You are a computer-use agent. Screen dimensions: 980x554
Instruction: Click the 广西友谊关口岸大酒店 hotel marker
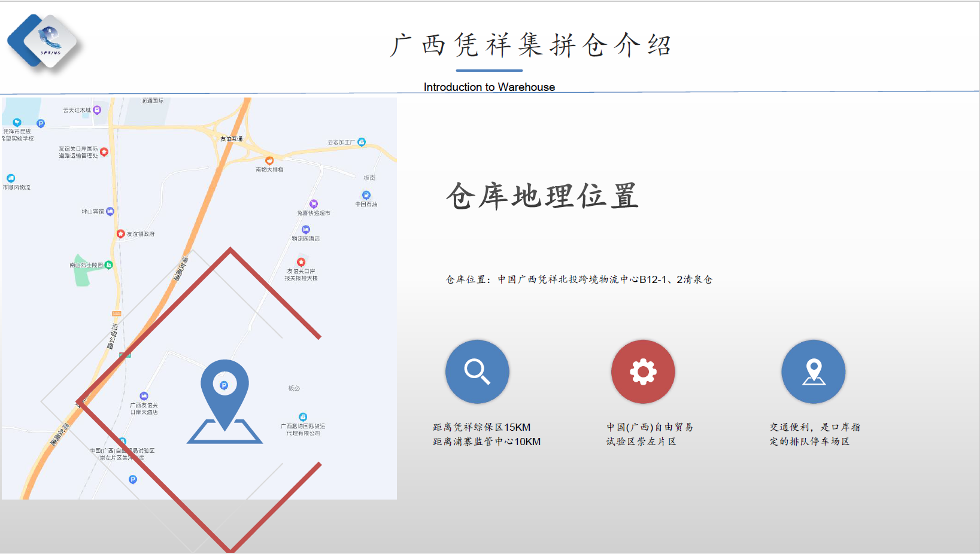coord(144,396)
